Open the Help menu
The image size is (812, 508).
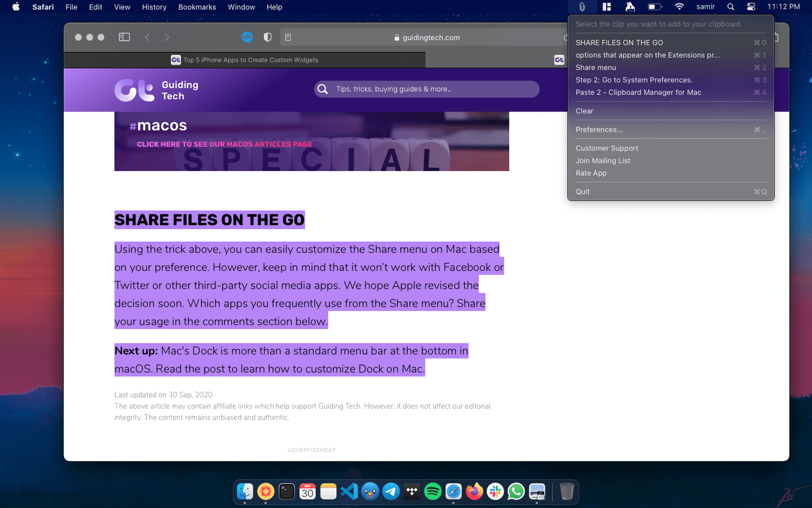(274, 7)
